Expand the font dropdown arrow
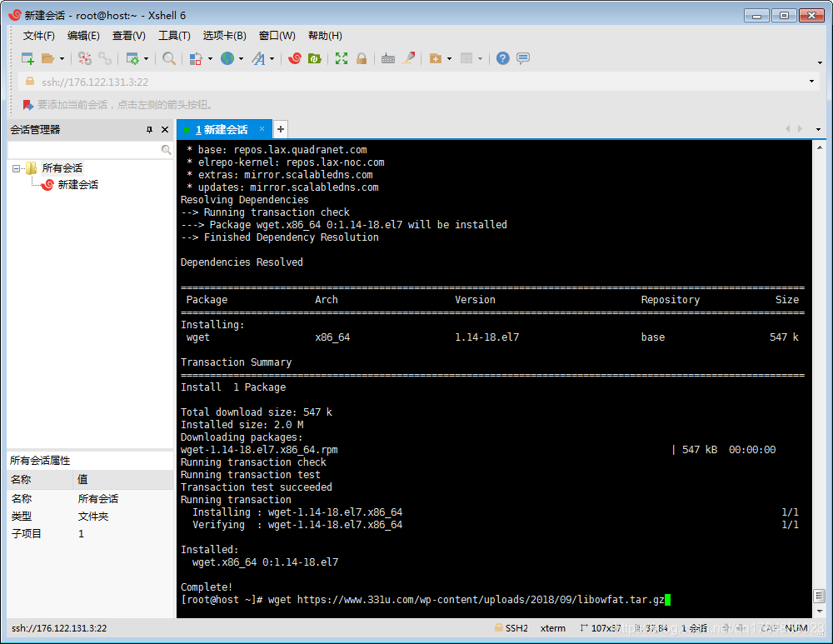The height and width of the screenshot is (644, 833). click(272, 59)
